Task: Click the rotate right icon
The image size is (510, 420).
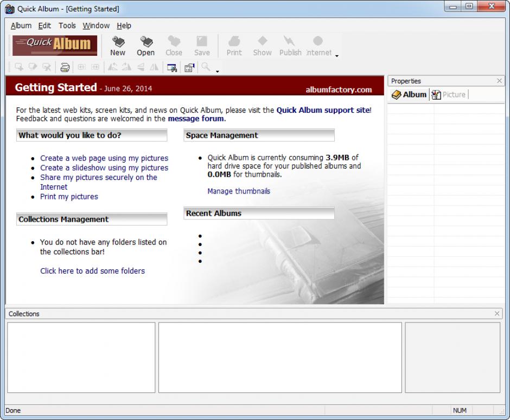Action: 126,67
